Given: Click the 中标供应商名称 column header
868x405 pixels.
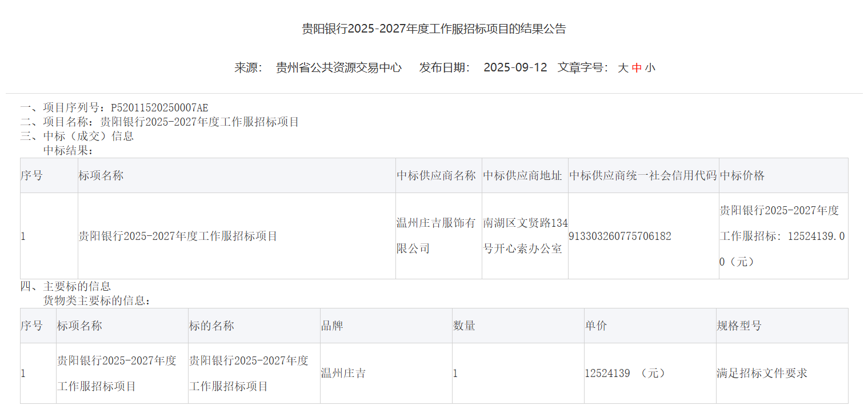Looking at the screenshot, I should coord(437,176).
